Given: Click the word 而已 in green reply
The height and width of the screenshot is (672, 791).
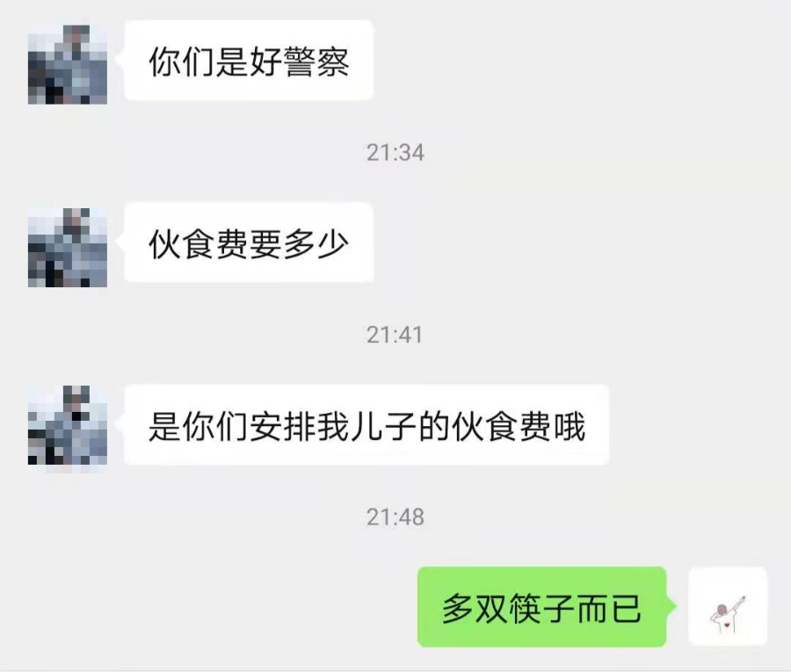Looking at the screenshot, I should 609,609.
